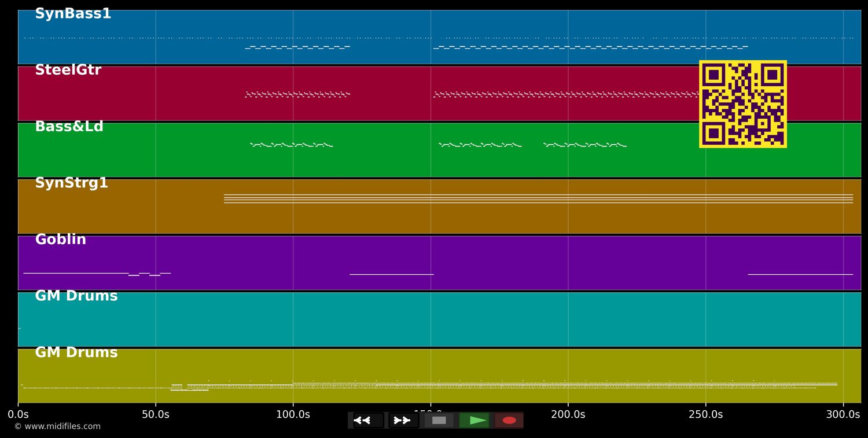Select the SynBass1 track label
The height and width of the screenshot is (438, 868).
(73, 14)
